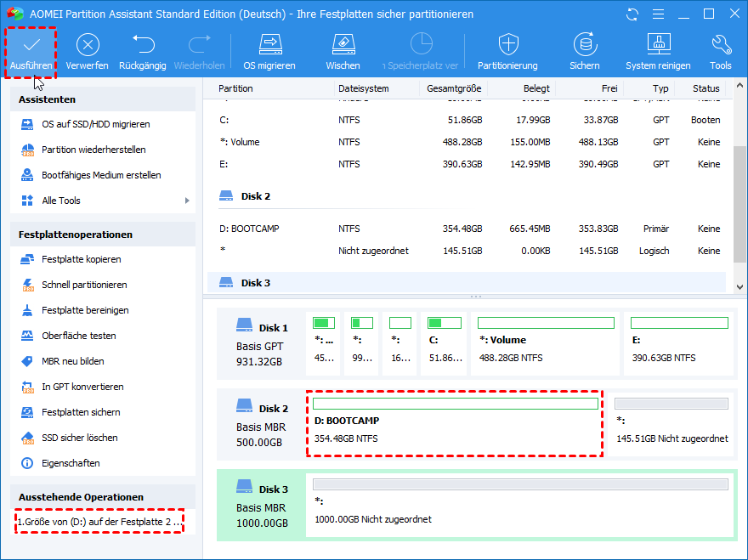748x560 pixels.
Task: Click Partition wiederherstellen in Assistenten
Action: pyautogui.click(x=93, y=150)
